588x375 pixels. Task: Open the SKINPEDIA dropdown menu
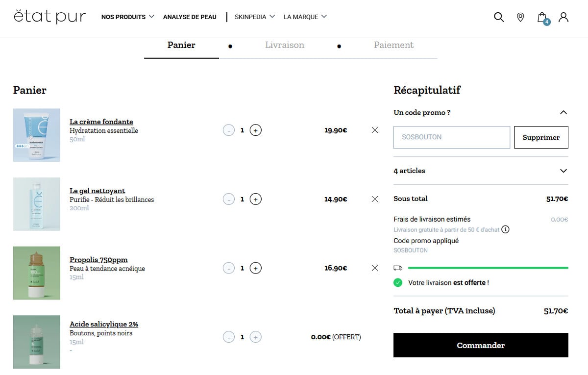(254, 17)
